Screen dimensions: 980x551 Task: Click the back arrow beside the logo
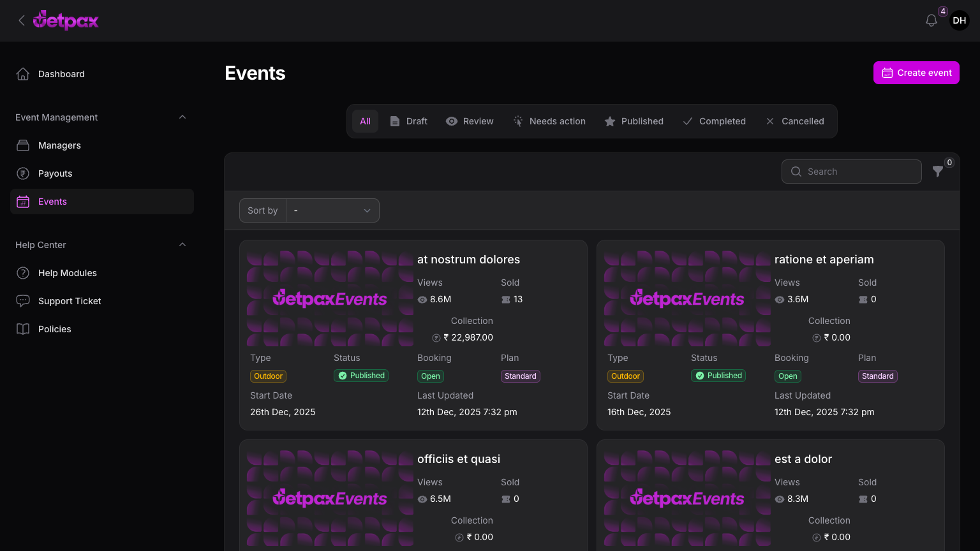(22, 20)
